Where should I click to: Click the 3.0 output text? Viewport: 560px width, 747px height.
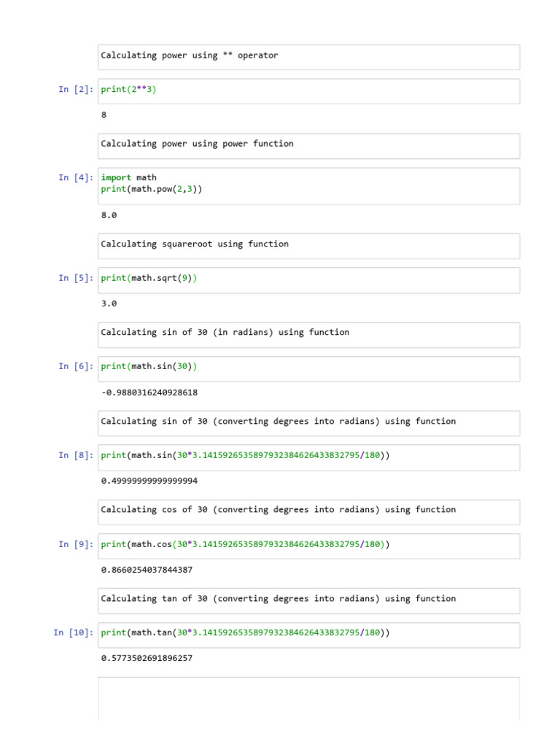coord(109,303)
